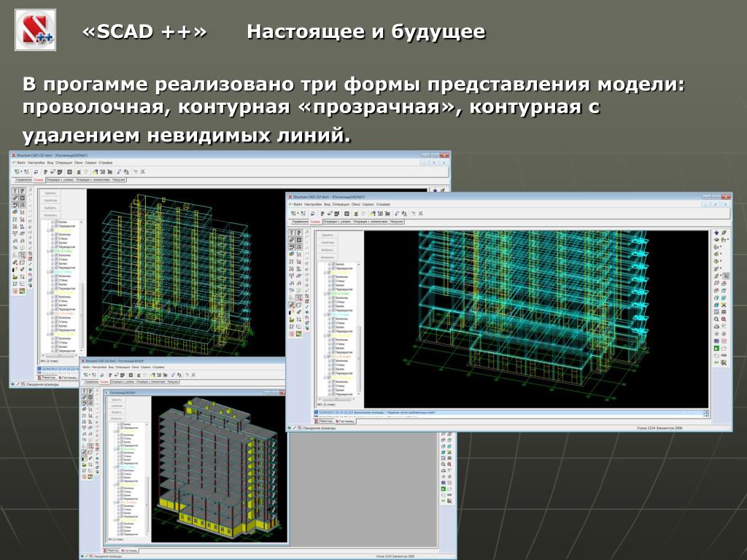
Task: Click Гостиниц tab at the bottom of right window
Action: [x=345, y=421]
